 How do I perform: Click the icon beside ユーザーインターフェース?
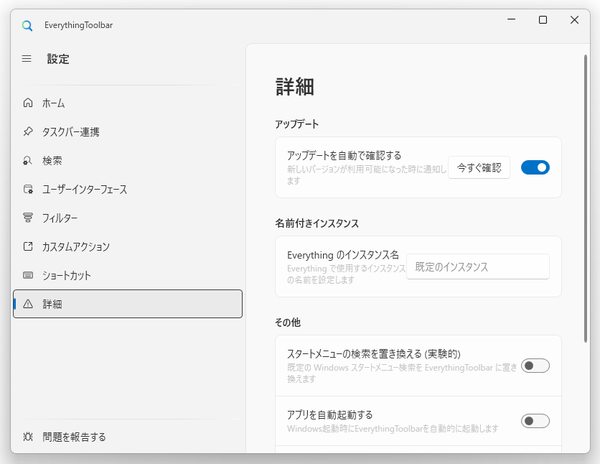point(28,189)
